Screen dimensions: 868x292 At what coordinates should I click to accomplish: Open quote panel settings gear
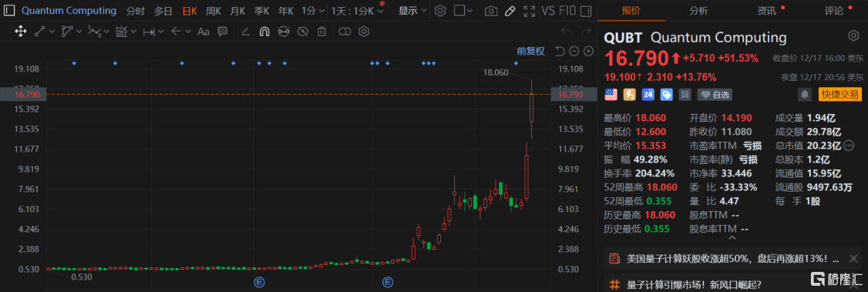(x=853, y=36)
